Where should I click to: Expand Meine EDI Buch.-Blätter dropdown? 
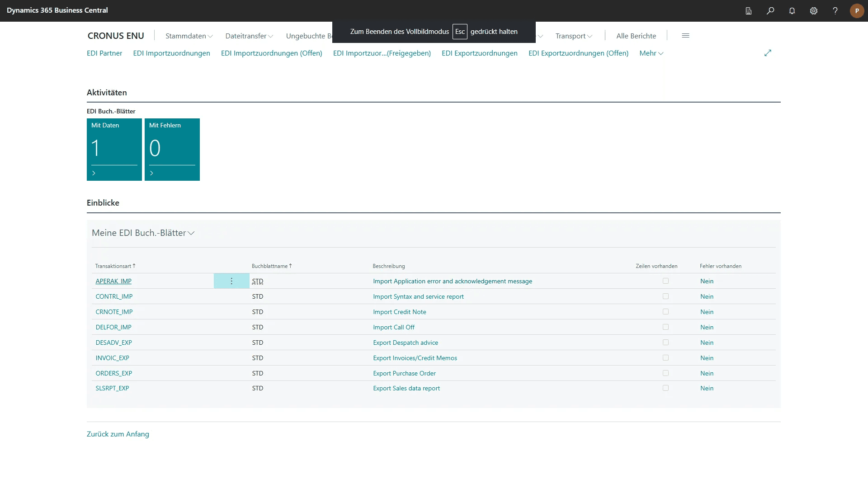click(x=143, y=233)
